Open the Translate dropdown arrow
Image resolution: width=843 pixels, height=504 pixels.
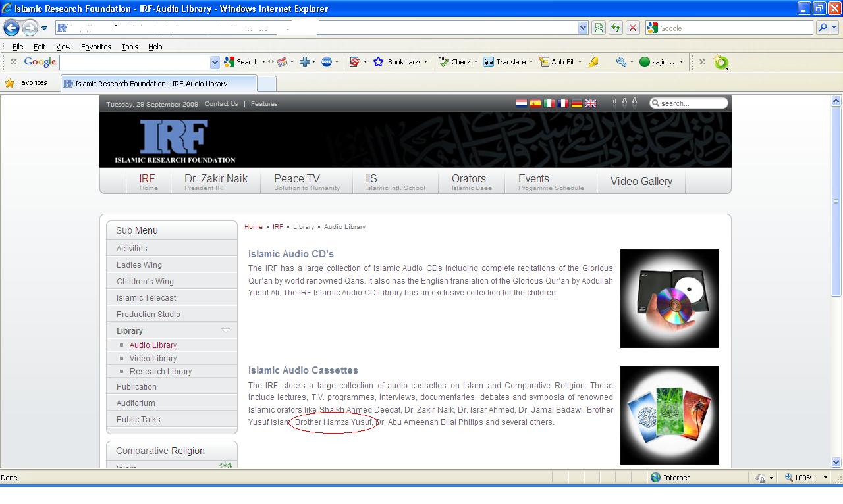[531, 62]
